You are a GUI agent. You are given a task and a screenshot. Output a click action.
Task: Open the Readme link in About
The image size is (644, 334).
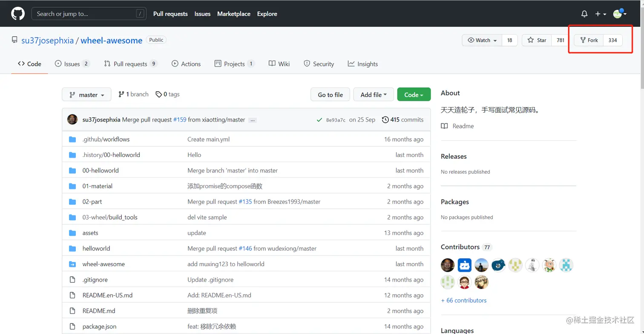[x=457, y=126]
